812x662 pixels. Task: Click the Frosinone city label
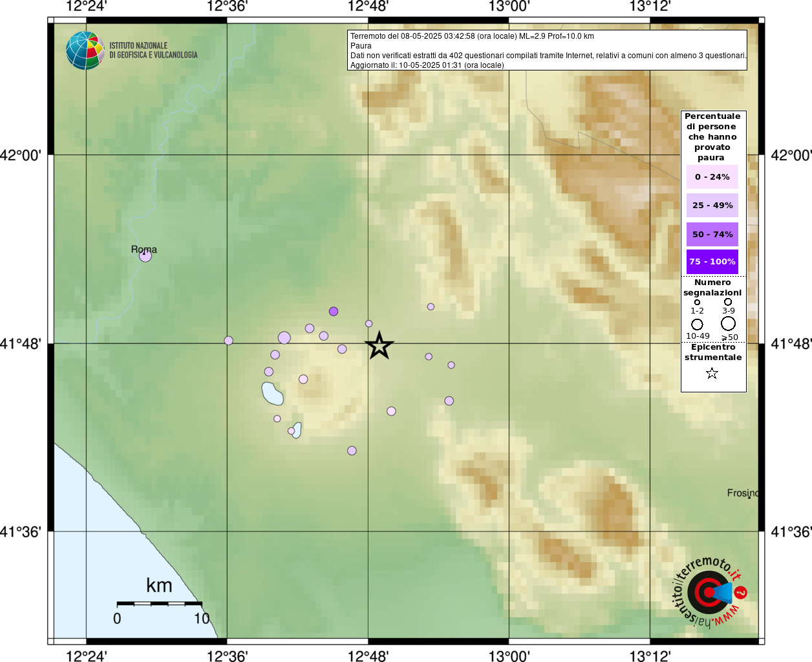(x=743, y=493)
